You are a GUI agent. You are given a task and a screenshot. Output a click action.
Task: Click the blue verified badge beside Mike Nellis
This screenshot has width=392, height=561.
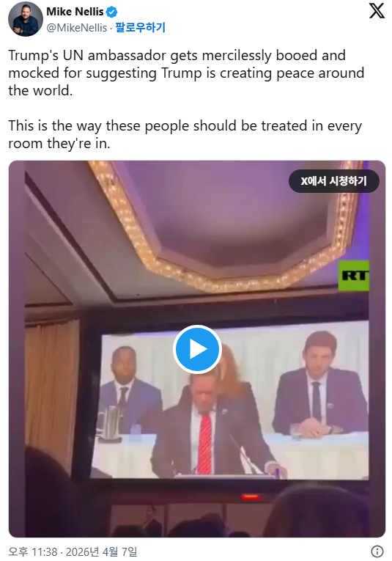tap(112, 12)
